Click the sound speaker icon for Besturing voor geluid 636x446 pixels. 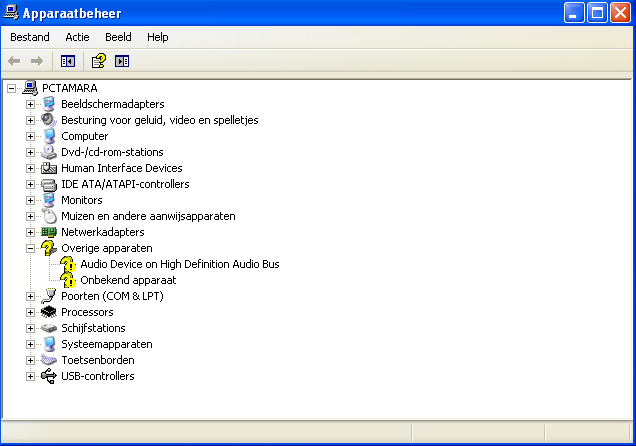[49, 120]
